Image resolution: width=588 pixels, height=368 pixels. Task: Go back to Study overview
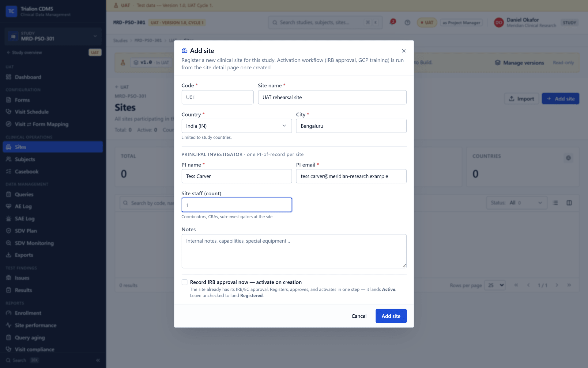point(24,52)
